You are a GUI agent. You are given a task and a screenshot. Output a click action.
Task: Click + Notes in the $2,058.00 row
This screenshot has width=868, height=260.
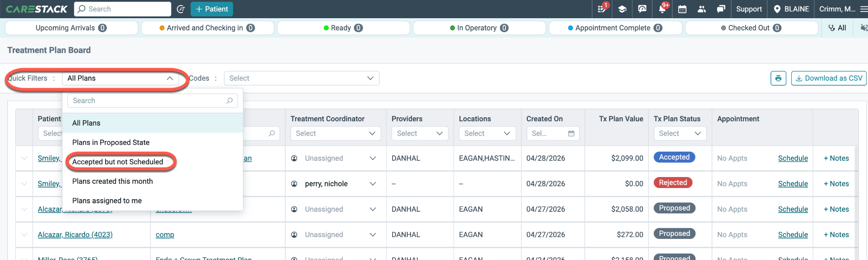pos(836,209)
